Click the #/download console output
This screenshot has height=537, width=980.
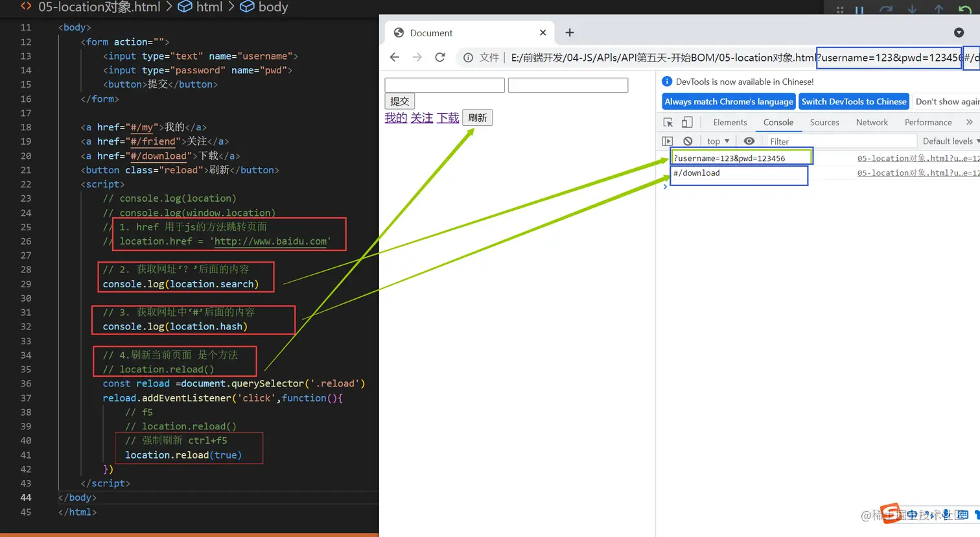tap(696, 173)
